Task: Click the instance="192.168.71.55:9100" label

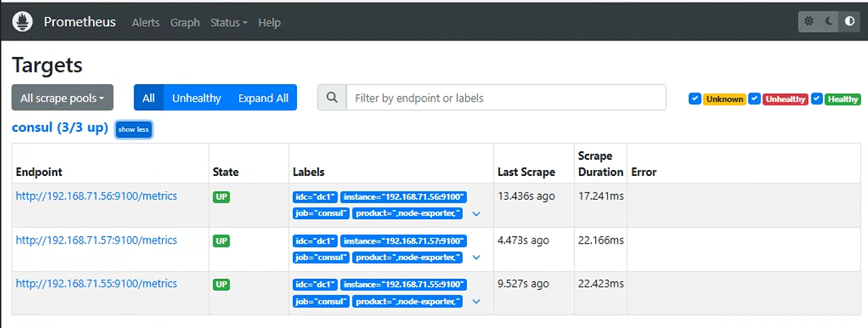Action: (x=403, y=285)
